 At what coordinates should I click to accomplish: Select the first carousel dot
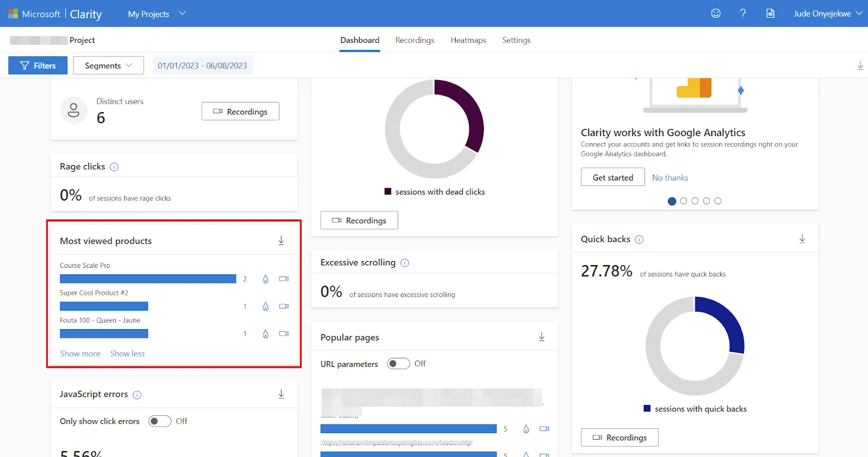point(672,201)
